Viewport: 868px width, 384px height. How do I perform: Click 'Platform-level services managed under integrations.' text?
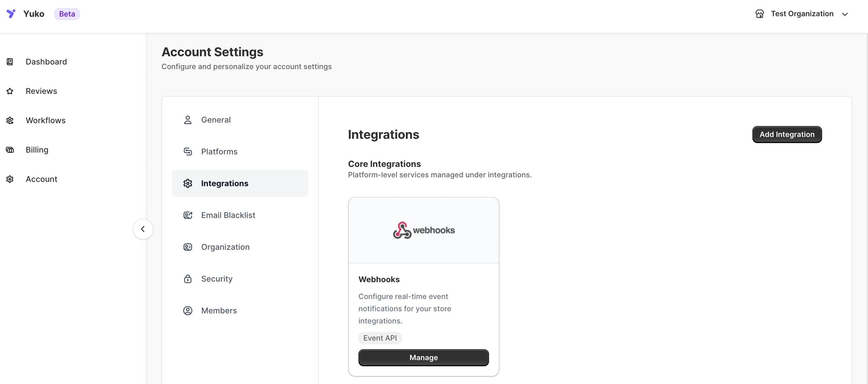point(440,175)
